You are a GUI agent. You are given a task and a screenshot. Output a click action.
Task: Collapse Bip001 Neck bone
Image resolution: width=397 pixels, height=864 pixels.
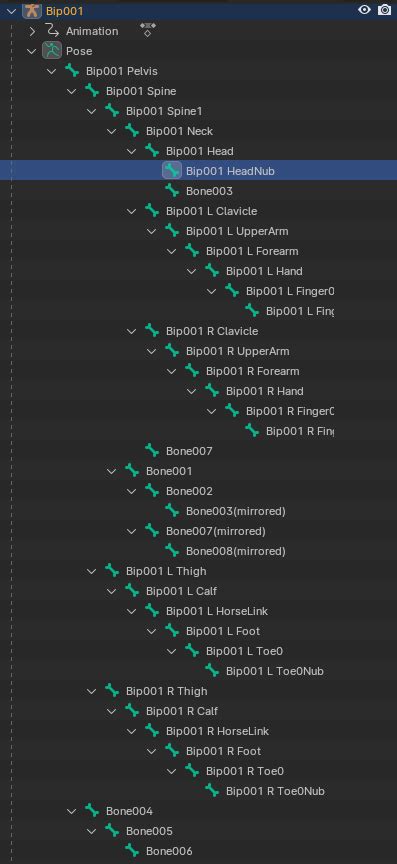point(112,131)
